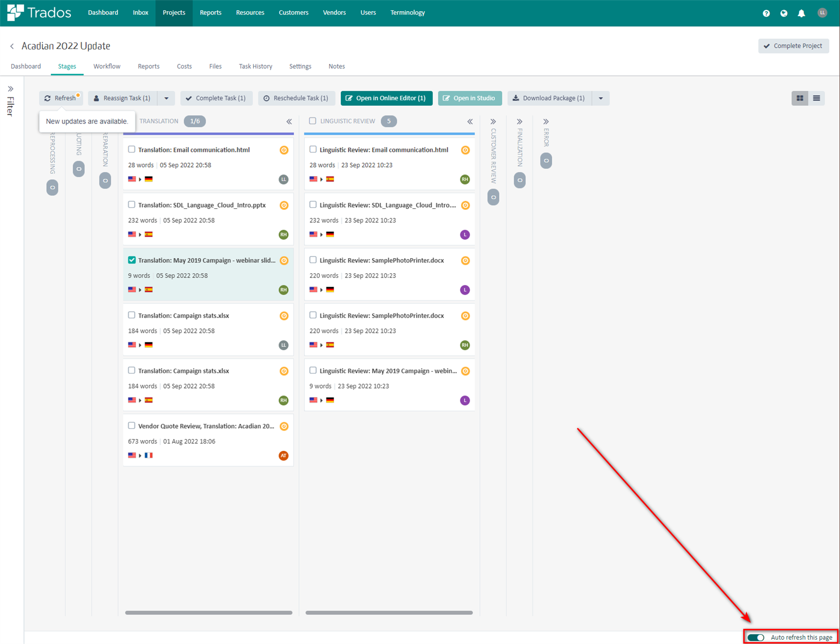Click AT avatar on Vendor Quote Review card
840x644 pixels.
pyautogui.click(x=283, y=456)
